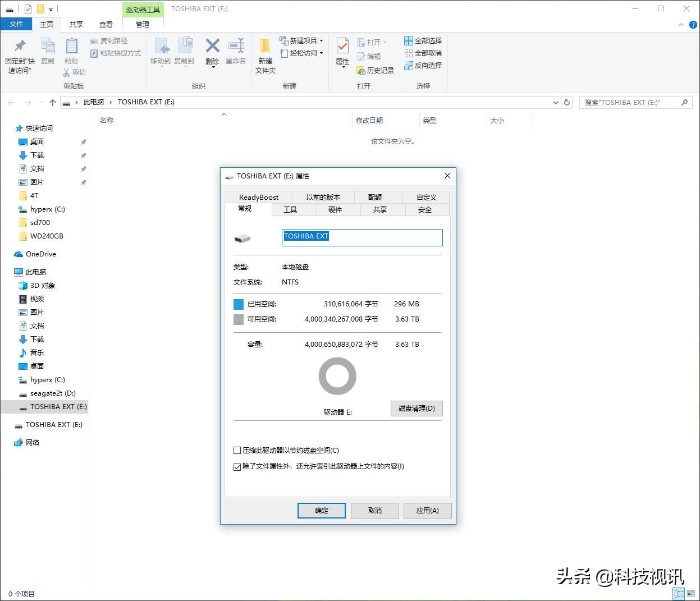Screen dimensions: 700x601
Task: Click the drive name text field
Action: point(362,237)
